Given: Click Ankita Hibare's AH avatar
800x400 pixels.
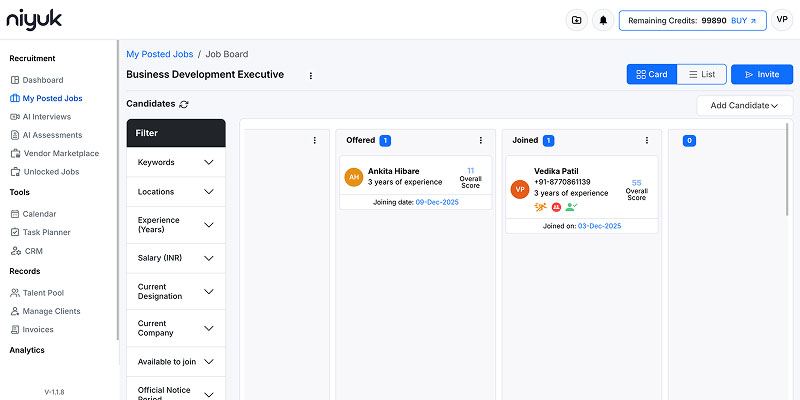Looking at the screenshot, I should (353, 177).
